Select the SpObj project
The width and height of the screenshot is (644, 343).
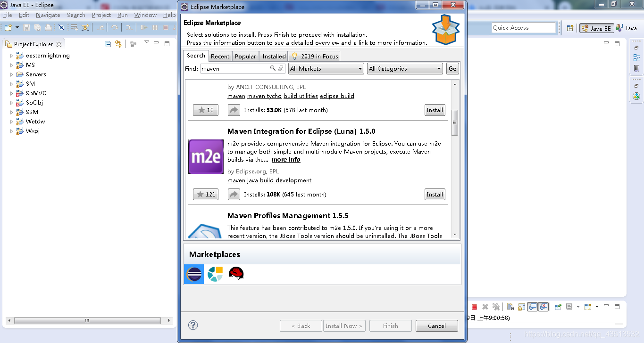tap(34, 103)
